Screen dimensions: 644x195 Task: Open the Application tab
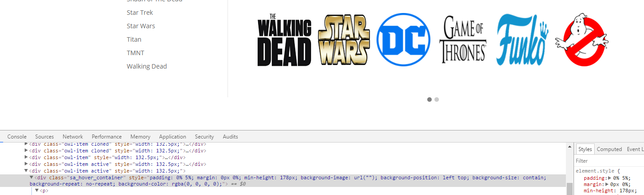(172, 137)
